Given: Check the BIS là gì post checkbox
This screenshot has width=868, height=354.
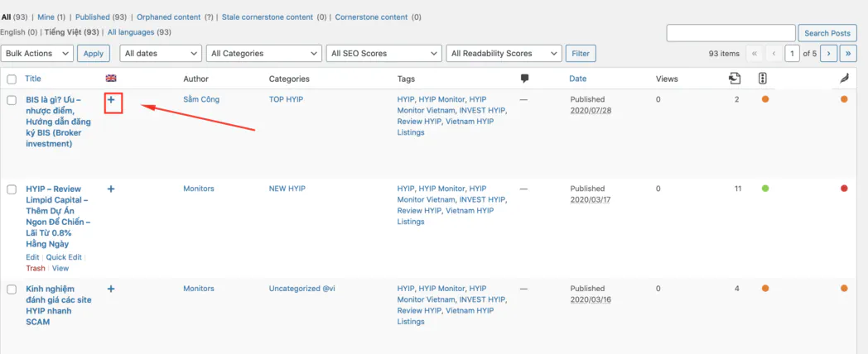Looking at the screenshot, I should (x=12, y=100).
